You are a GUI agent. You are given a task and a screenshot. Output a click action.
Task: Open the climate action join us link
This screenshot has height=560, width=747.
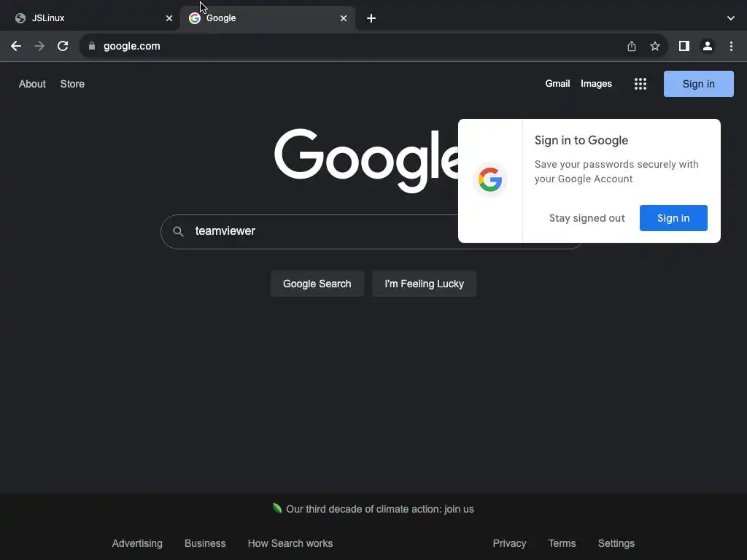(379, 509)
